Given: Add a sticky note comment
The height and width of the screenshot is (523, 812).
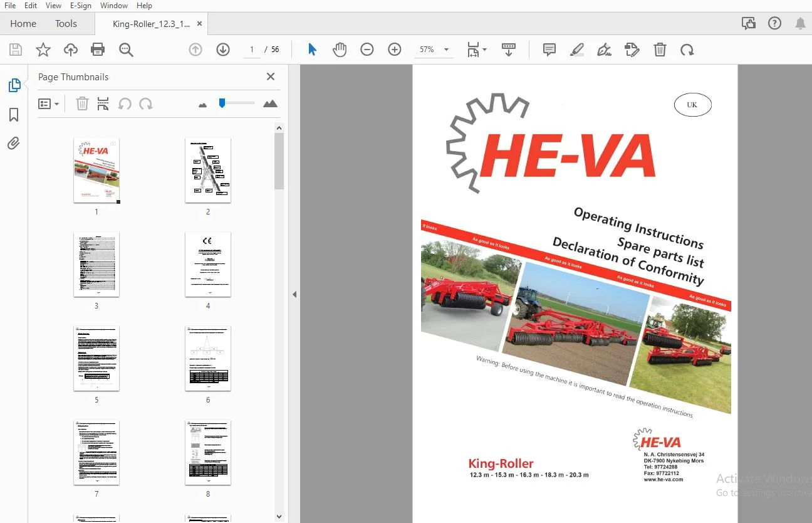Looking at the screenshot, I should click(549, 50).
